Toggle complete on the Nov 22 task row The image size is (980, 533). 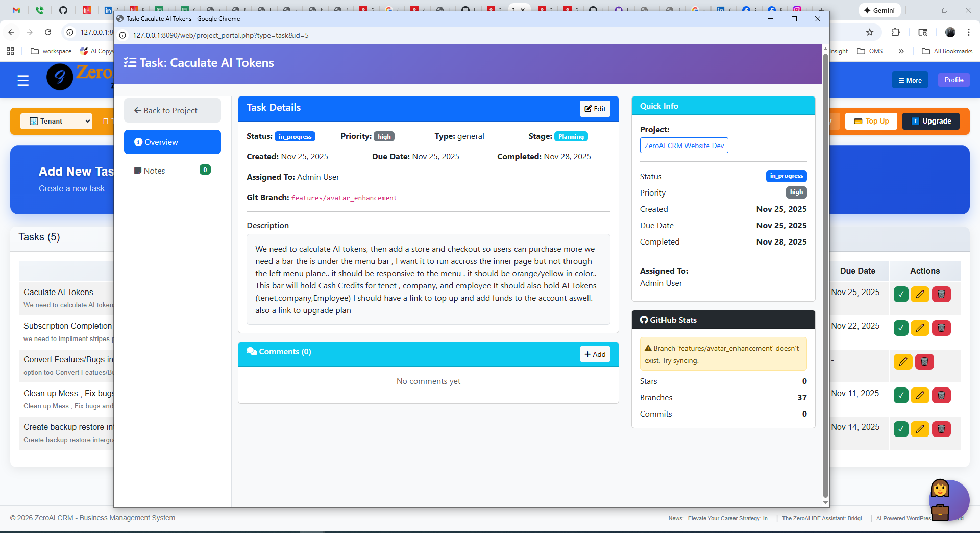click(x=901, y=328)
